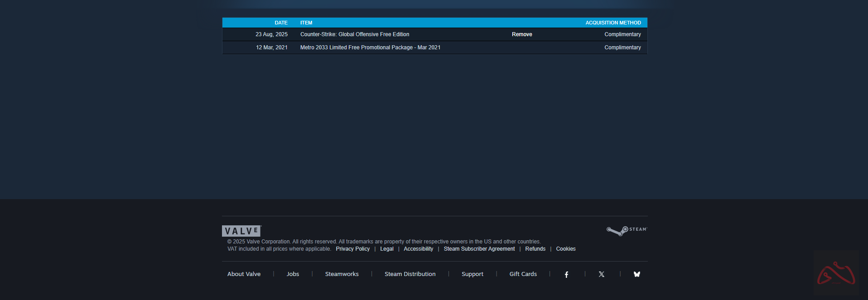The width and height of the screenshot is (868, 300).
Task: Click the Steam logo in footer
Action: tap(627, 231)
